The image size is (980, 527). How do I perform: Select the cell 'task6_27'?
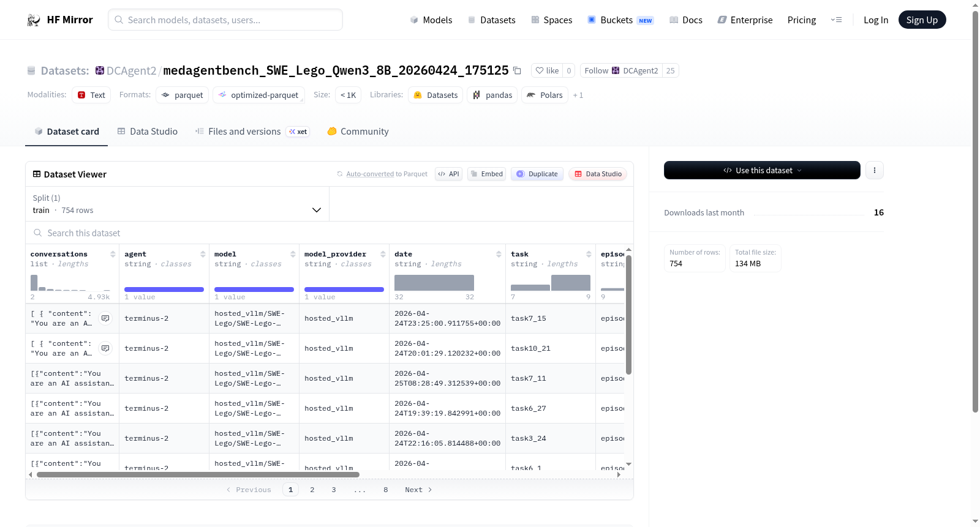551,408
